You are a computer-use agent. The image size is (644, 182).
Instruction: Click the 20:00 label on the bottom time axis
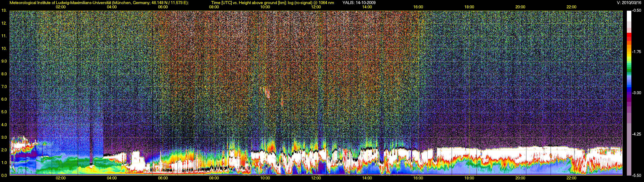[520, 178]
